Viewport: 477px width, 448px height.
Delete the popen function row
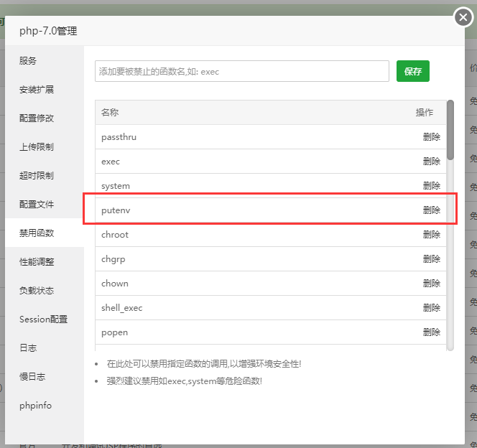pyautogui.click(x=431, y=332)
